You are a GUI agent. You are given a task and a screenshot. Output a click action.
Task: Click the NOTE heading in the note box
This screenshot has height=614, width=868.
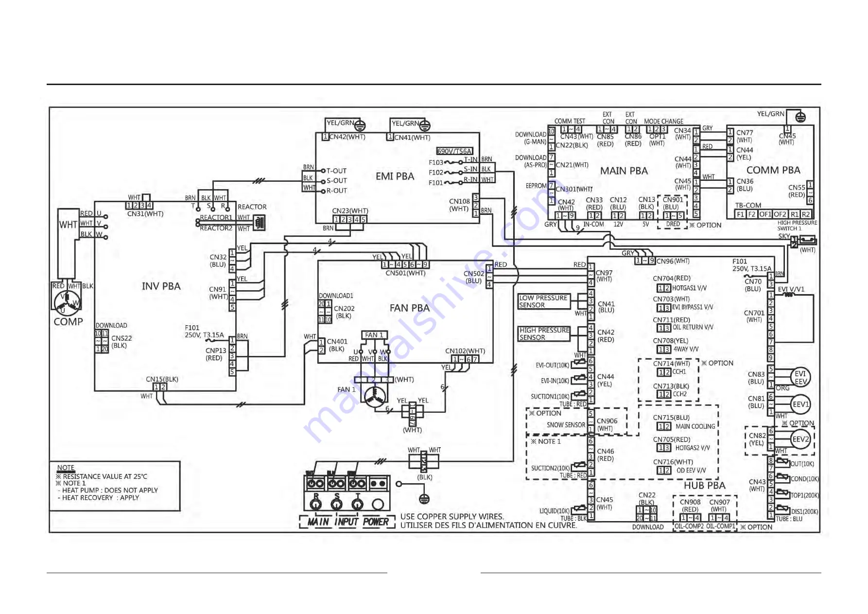pos(66,468)
